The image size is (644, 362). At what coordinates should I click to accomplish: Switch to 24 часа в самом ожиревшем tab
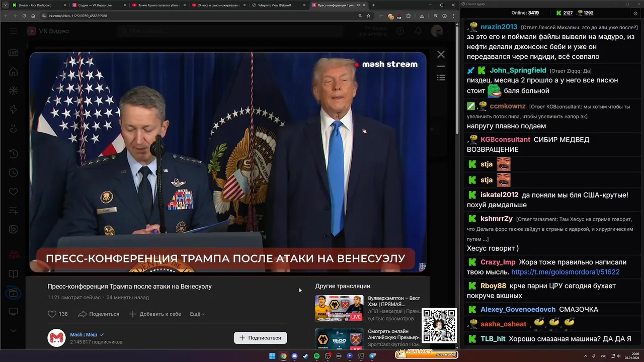(x=218, y=5)
